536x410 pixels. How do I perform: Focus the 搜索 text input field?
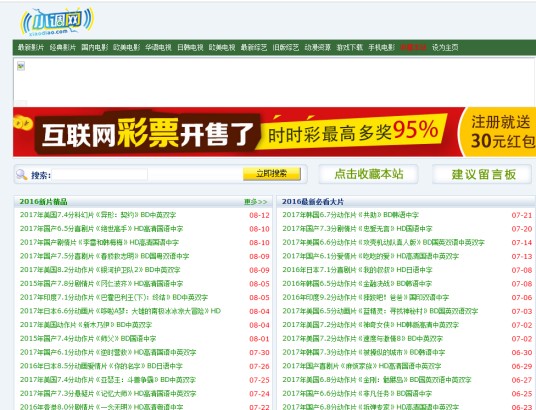pos(100,174)
